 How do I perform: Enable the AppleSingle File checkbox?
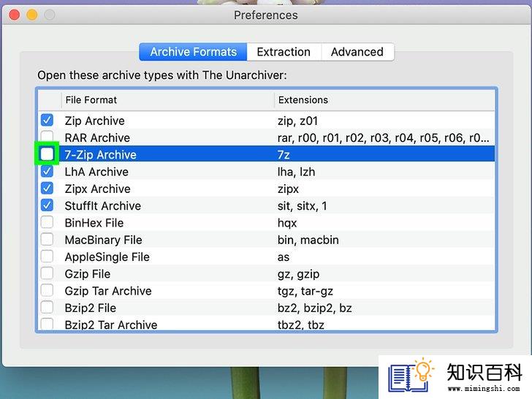point(47,256)
